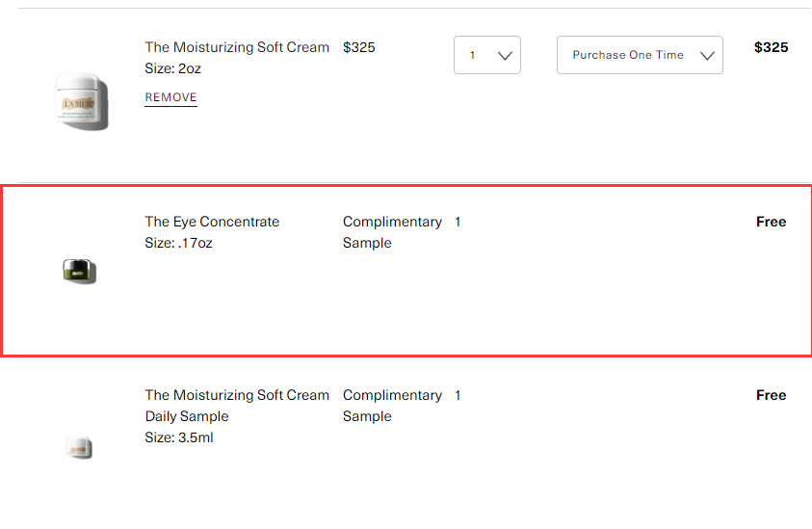
Task: Click Complimentary Sample text for Daily Sample
Action: pyautogui.click(x=392, y=406)
